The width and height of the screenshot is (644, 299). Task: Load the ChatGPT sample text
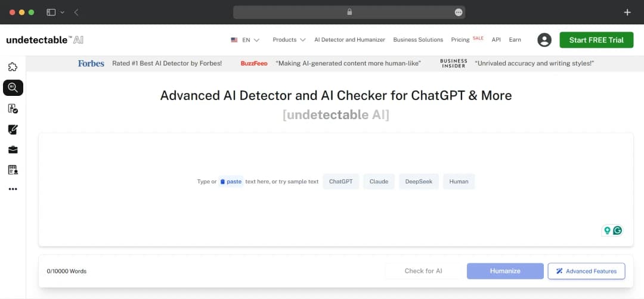pos(341,182)
